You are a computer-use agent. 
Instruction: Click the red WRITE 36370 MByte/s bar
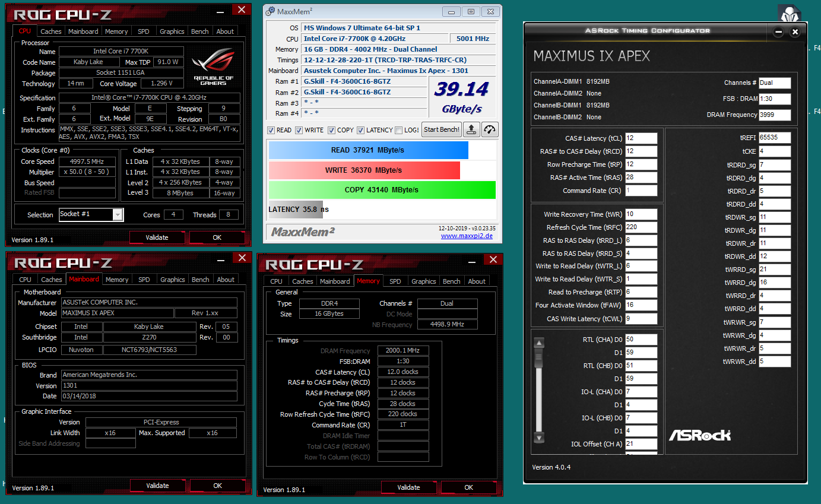tap(364, 170)
